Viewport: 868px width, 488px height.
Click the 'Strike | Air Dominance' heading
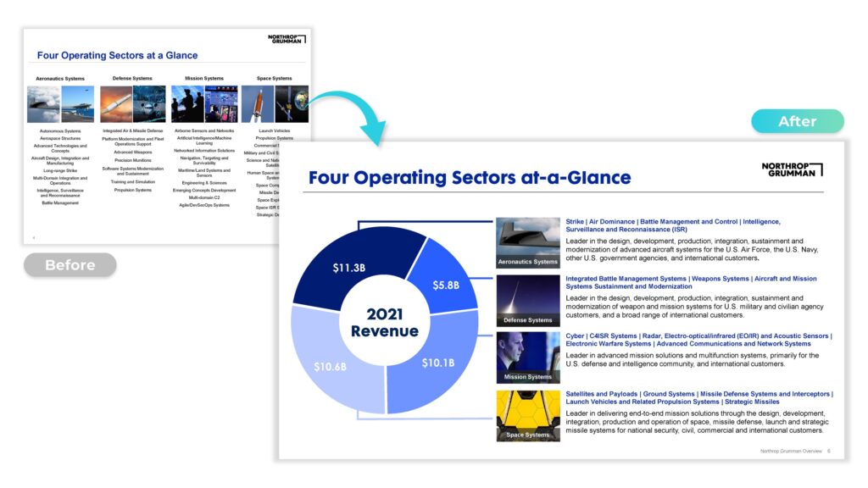(674, 225)
